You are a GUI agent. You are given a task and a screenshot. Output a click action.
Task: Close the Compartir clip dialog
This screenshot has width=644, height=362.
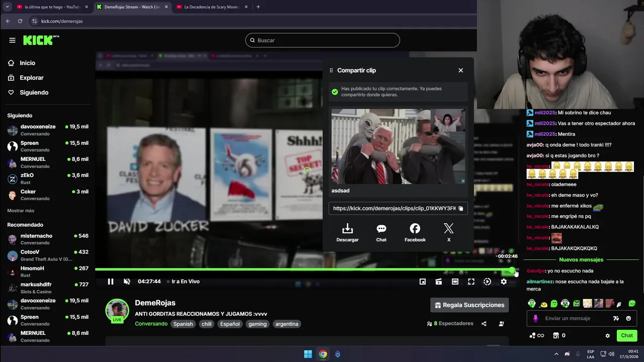460,70
